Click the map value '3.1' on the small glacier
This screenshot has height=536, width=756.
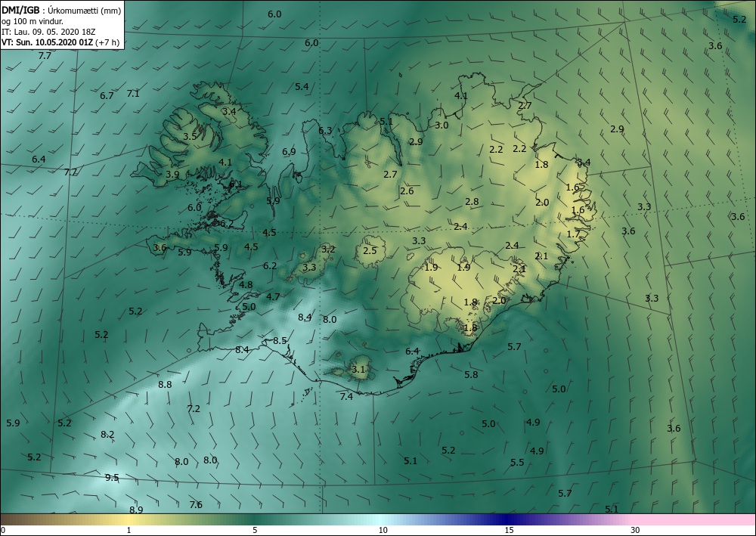click(x=358, y=369)
